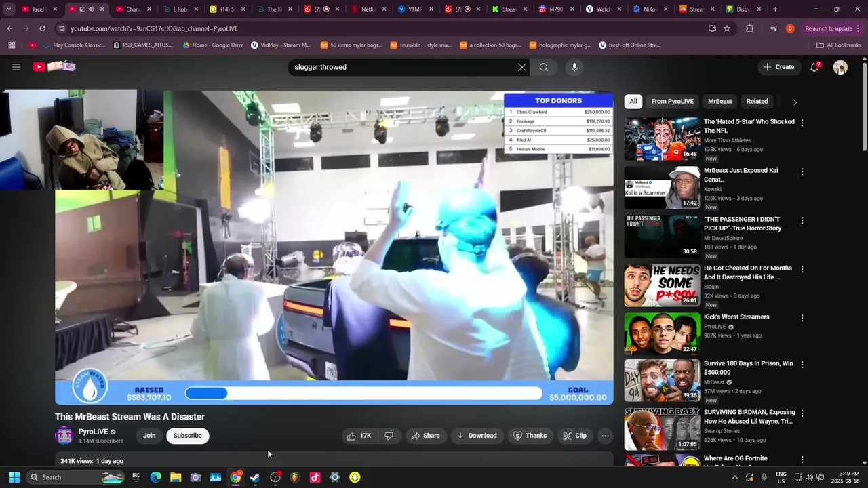Image resolution: width=868 pixels, height=488 pixels.
Task: Click the video player area
Action: (x=334, y=247)
